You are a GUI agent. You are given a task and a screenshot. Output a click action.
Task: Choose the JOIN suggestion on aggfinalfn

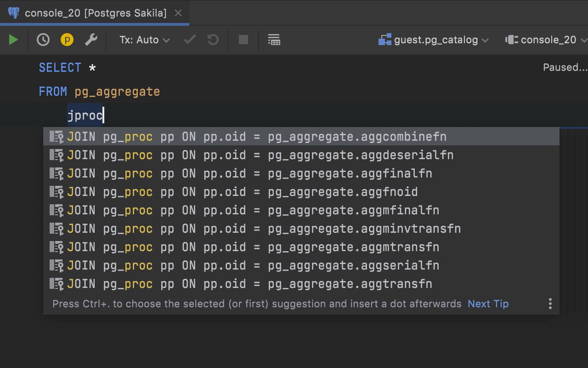(249, 173)
